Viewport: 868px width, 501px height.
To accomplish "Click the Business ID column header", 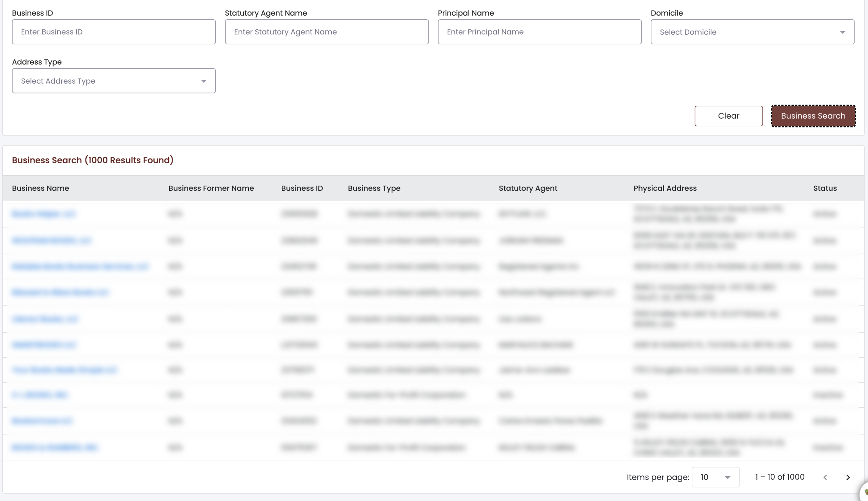I will pos(302,188).
